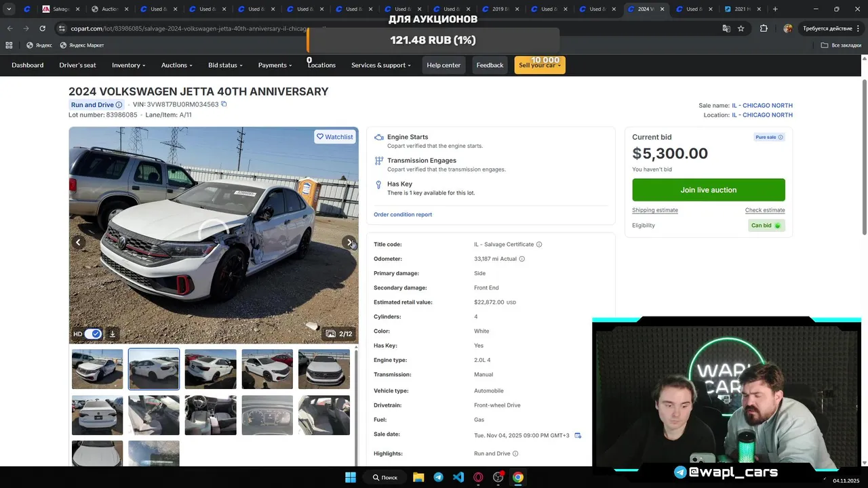Open the sale date calendar icon

pos(578,436)
